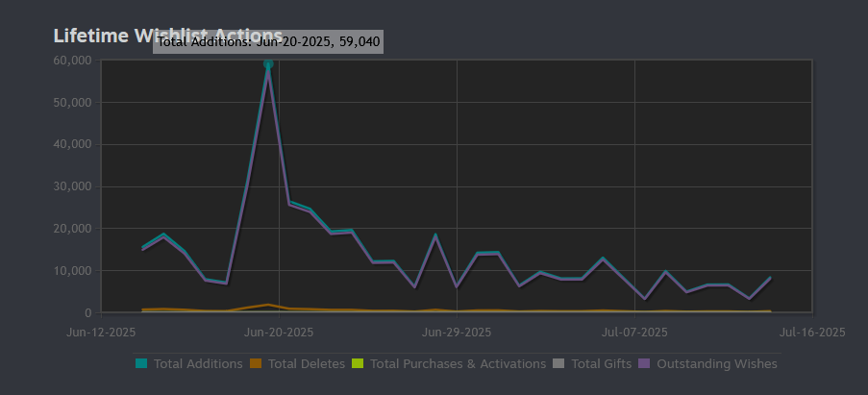
Task: Click the 10,000 y-axis label
Action: (x=72, y=270)
